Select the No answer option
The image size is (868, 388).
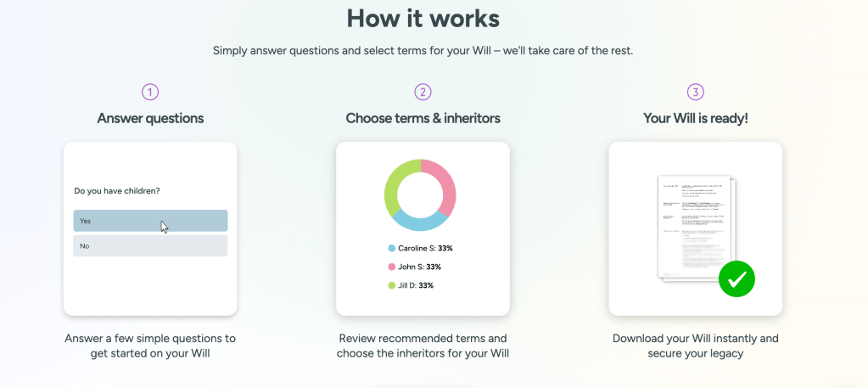150,246
